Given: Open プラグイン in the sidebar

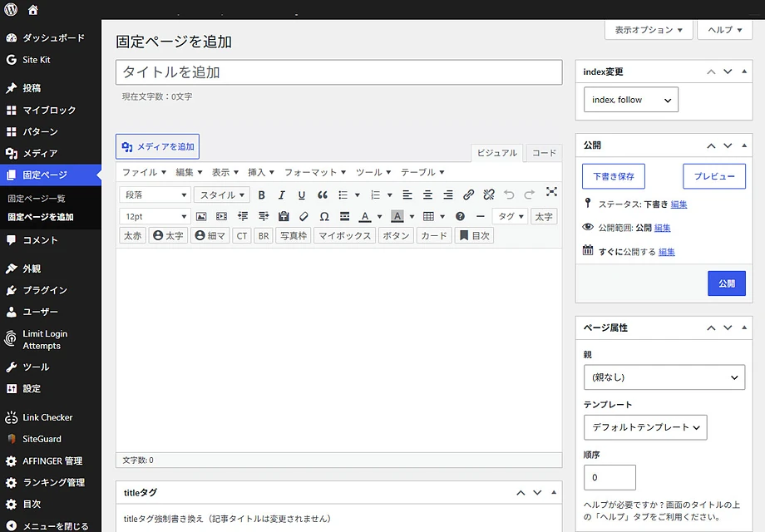Looking at the screenshot, I should point(45,290).
